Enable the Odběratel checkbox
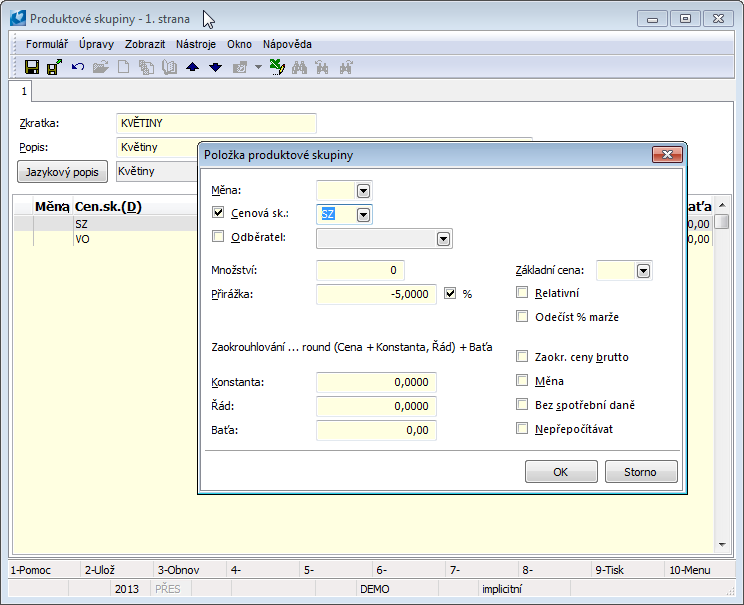The height and width of the screenshot is (605, 744). [x=219, y=237]
